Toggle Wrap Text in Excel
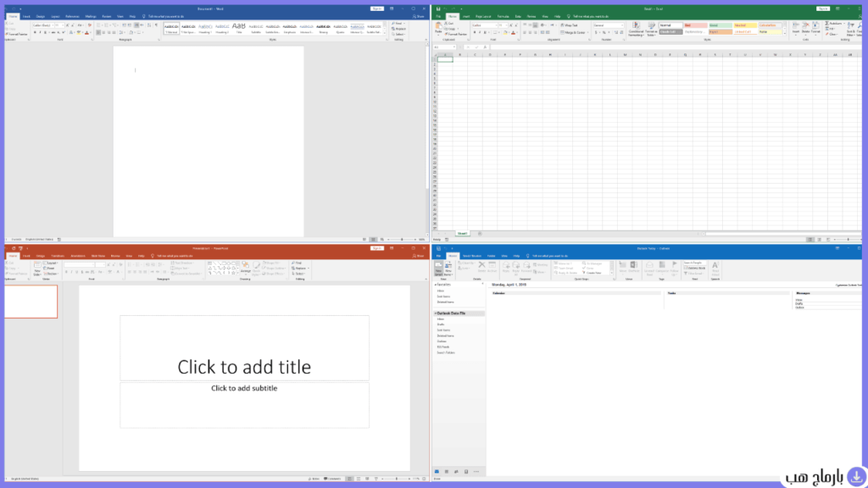 pyautogui.click(x=569, y=25)
